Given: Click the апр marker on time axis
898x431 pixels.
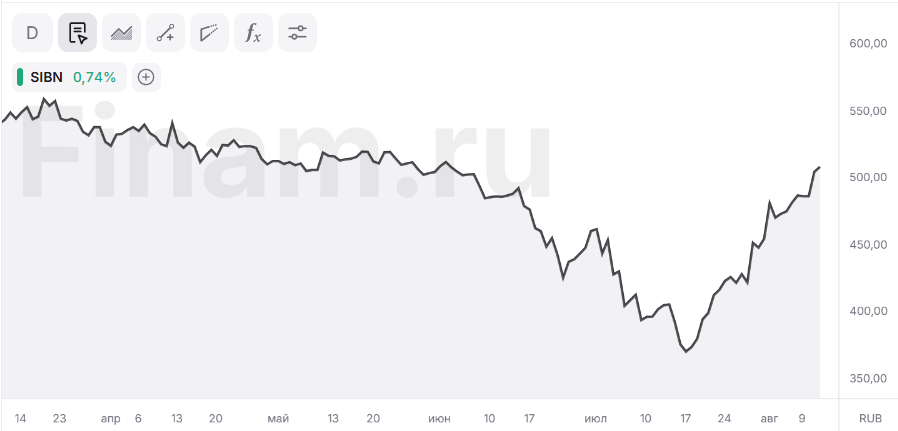Looking at the screenshot, I should [x=111, y=418].
